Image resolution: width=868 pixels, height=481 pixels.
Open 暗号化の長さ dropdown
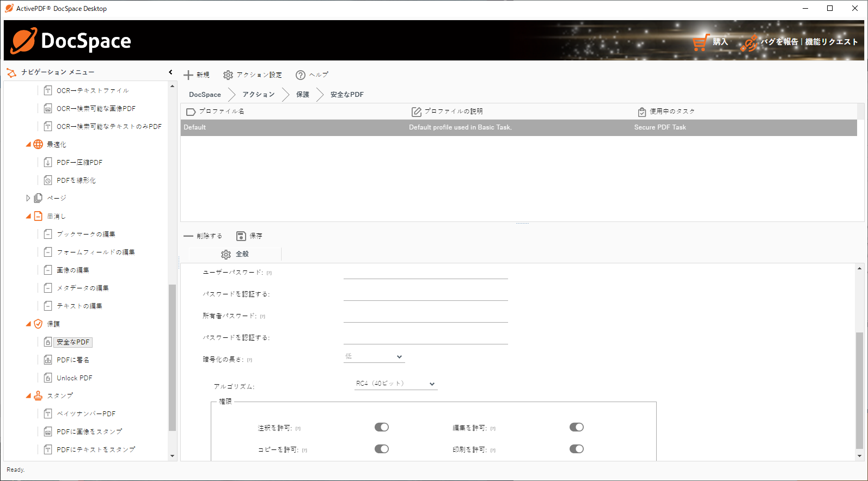374,356
